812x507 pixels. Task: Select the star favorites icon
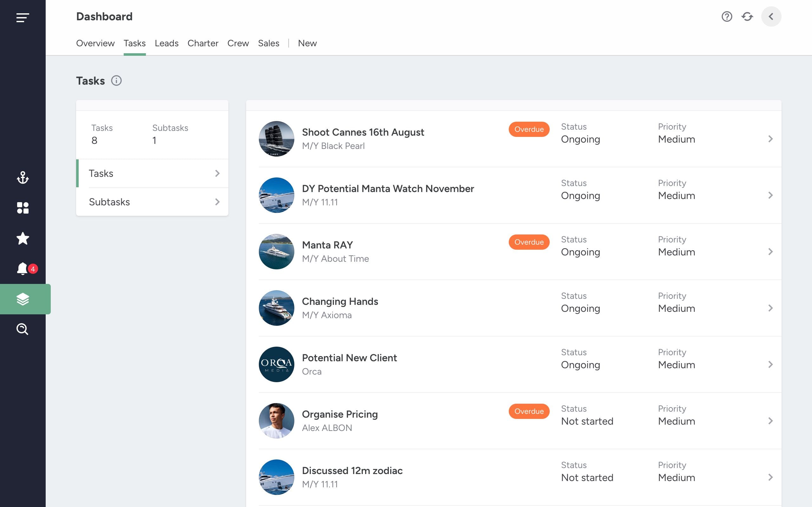[23, 238]
